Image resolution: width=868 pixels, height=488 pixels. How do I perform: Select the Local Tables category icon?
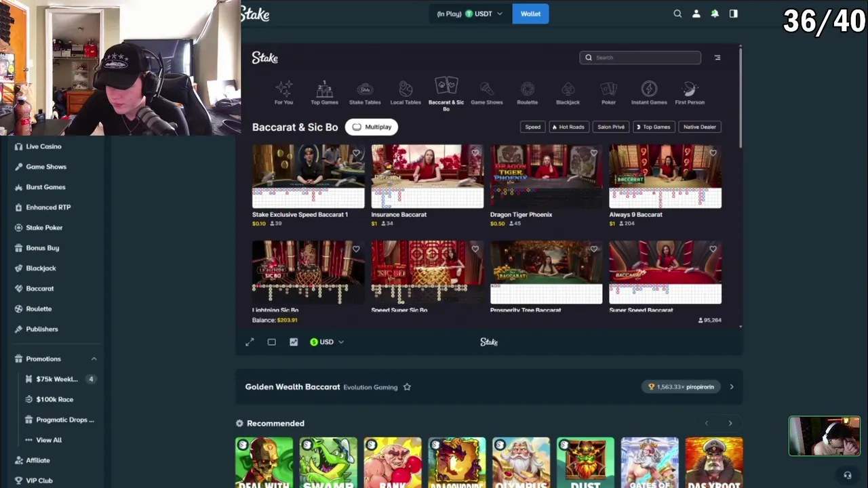406,92
